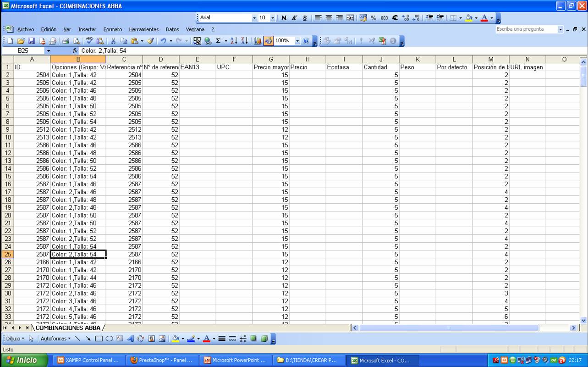Image resolution: width=588 pixels, height=367 pixels.
Task: Cut the selection with the scissors icon
Action: pos(113,41)
